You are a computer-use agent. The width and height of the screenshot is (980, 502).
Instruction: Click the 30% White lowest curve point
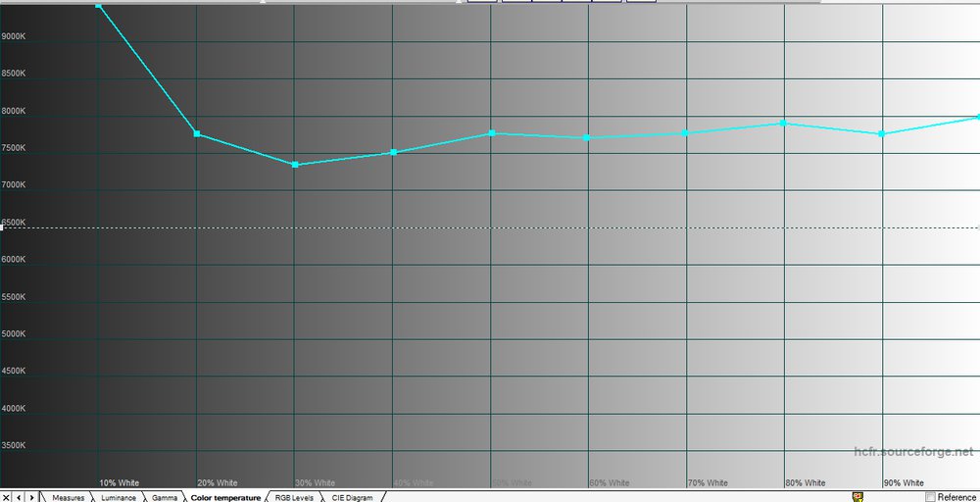[295, 164]
